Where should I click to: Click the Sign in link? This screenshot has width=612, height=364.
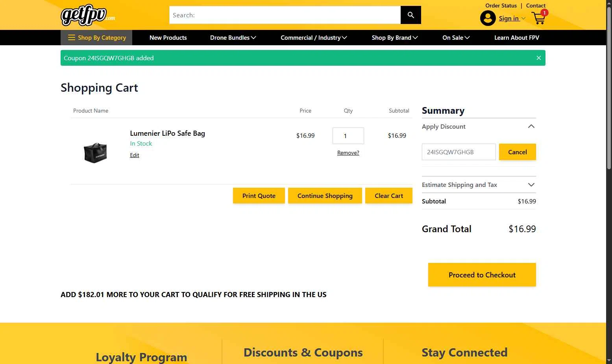click(x=508, y=18)
